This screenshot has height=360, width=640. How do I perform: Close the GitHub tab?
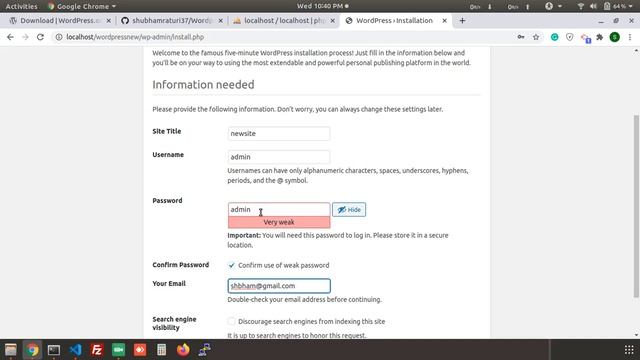(220, 20)
